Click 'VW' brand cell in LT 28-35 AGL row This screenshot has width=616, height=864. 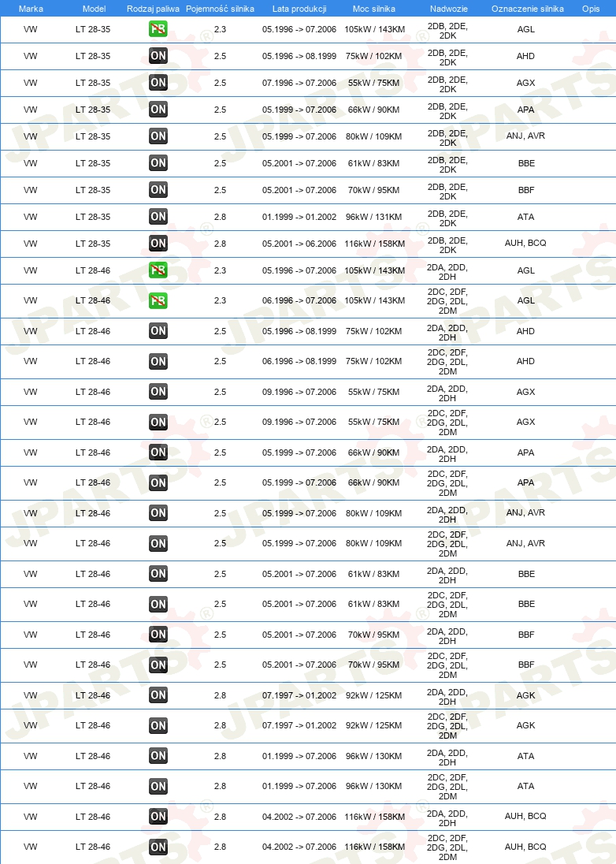30,29
